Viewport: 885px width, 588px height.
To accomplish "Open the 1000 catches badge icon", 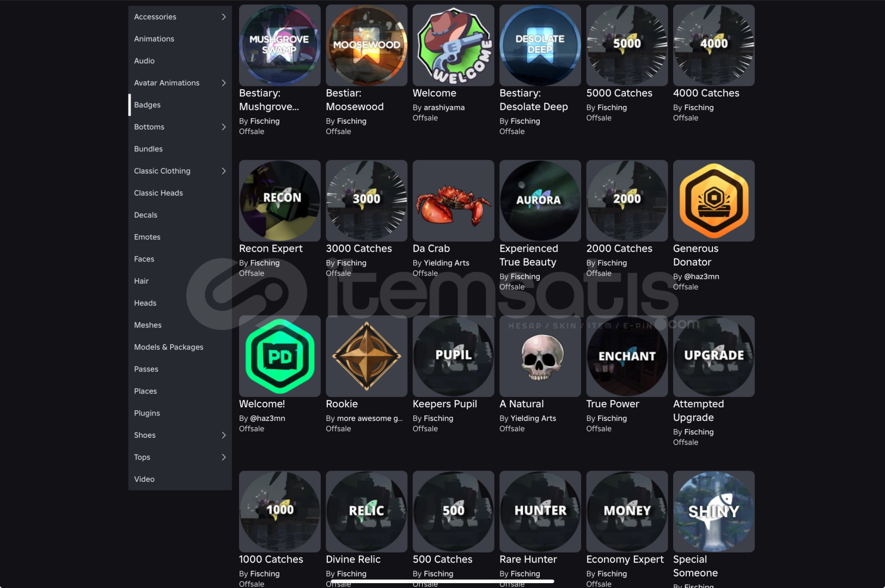I will [280, 512].
